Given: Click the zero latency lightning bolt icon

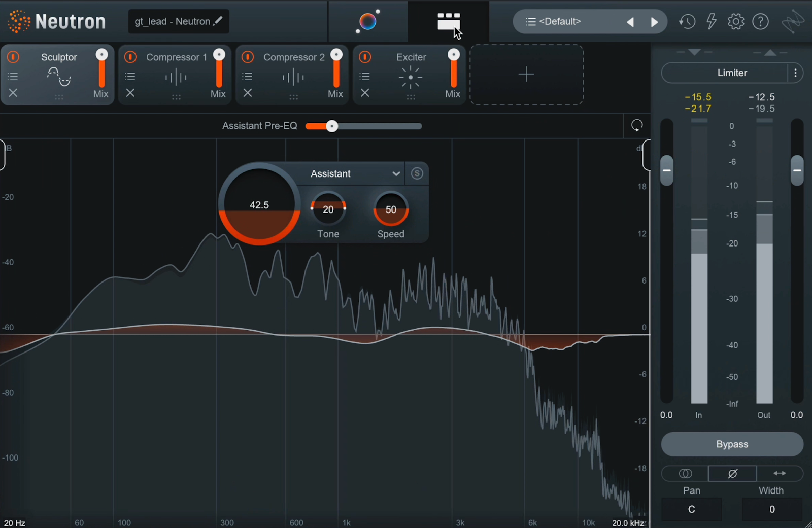Looking at the screenshot, I should tap(712, 21).
